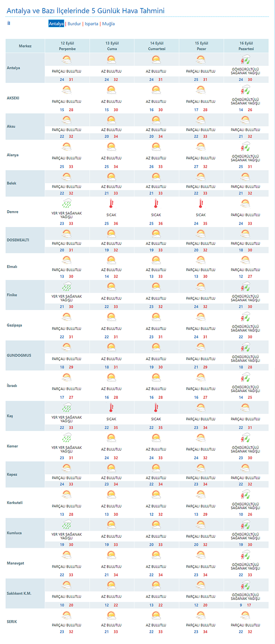Click Kemer's 16 Eylül thunderstorm icon
This screenshot has width=275, height=644.
click(245, 438)
